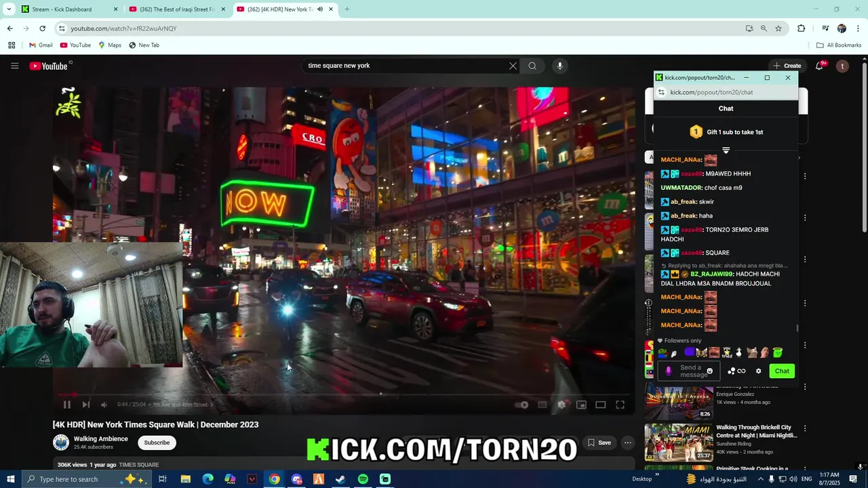Screen dimensions: 868x488
Task: Save video to a playlist
Action: pyautogui.click(x=599, y=443)
